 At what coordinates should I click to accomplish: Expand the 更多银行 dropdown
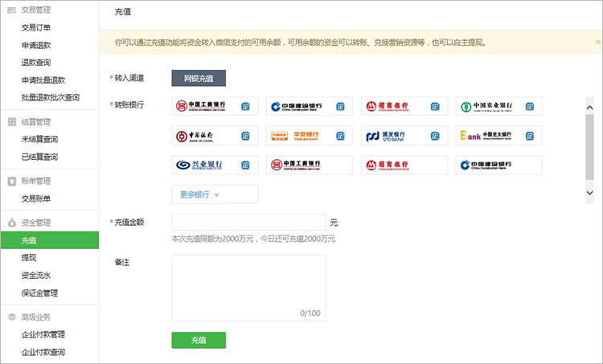pyautogui.click(x=215, y=194)
